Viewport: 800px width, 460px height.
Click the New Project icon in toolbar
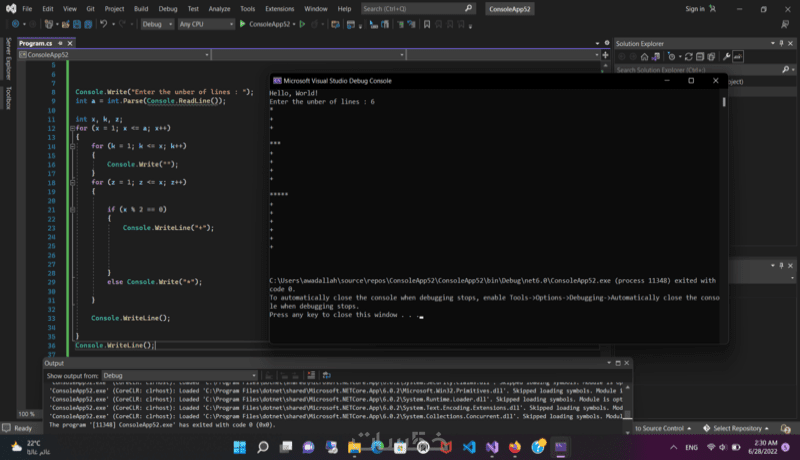(x=48, y=24)
